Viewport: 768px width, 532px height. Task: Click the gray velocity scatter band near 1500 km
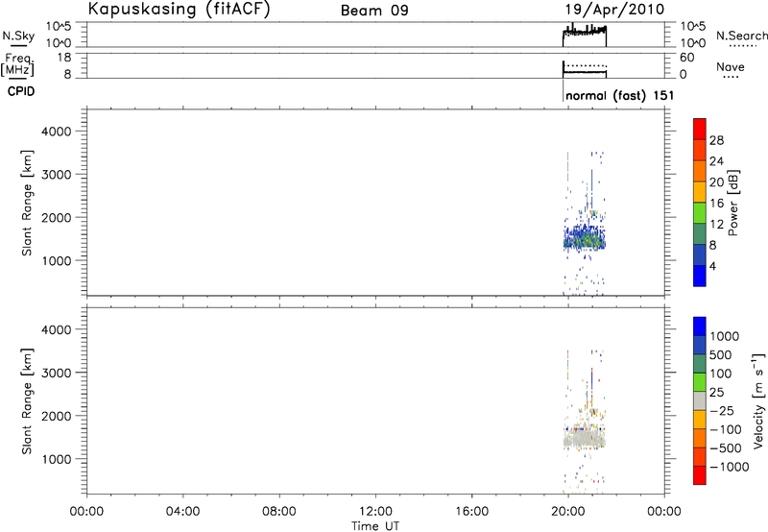click(585, 438)
